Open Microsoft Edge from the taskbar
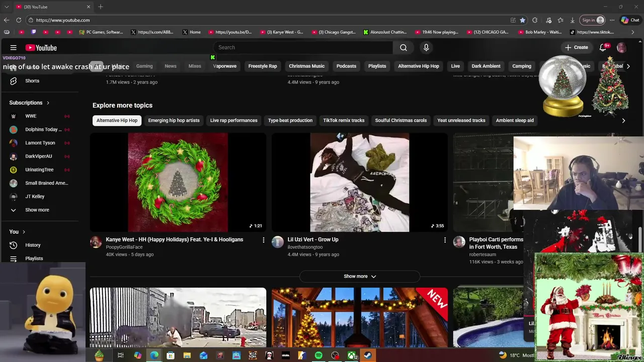This screenshot has width=644, height=362. [x=154, y=355]
